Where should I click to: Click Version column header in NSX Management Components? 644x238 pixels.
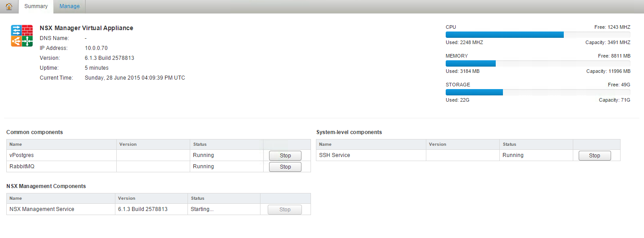pos(127,198)
